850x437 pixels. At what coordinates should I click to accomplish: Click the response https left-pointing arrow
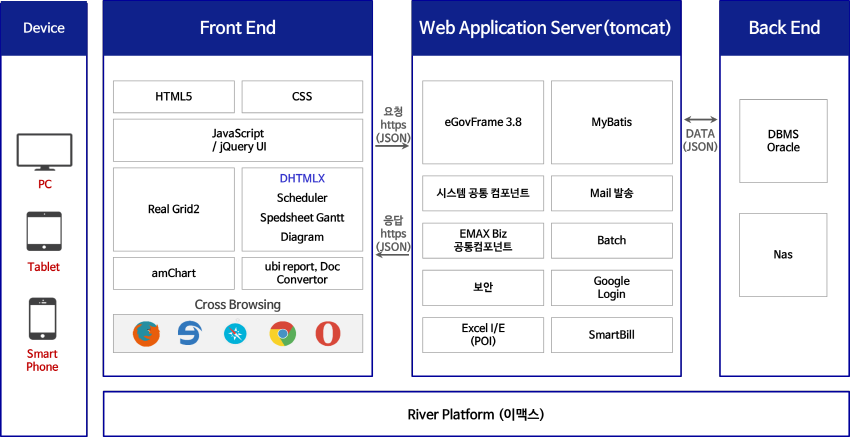(x=393, y=255)
